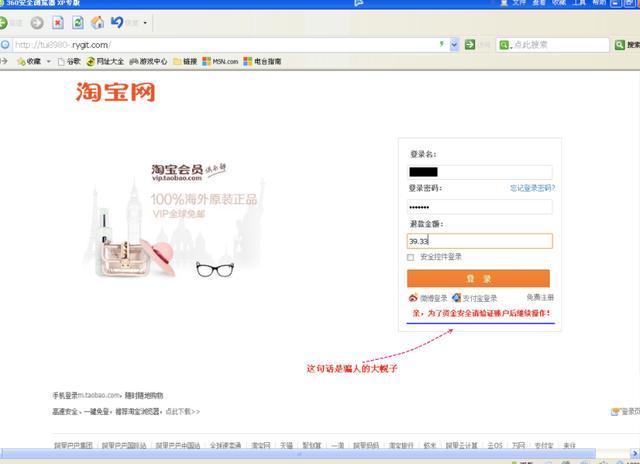Open the 谷歌 bookmark
The height and width of the screenshot is (464, 640).
[x=69, y=62]
